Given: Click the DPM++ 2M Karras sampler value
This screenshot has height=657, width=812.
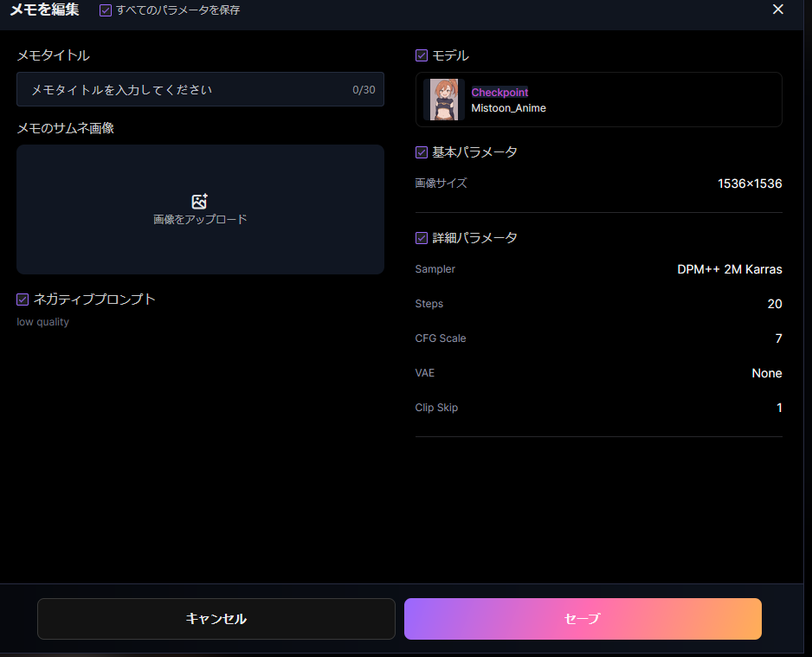Looking at the screenshot, I should click(730, 270).
